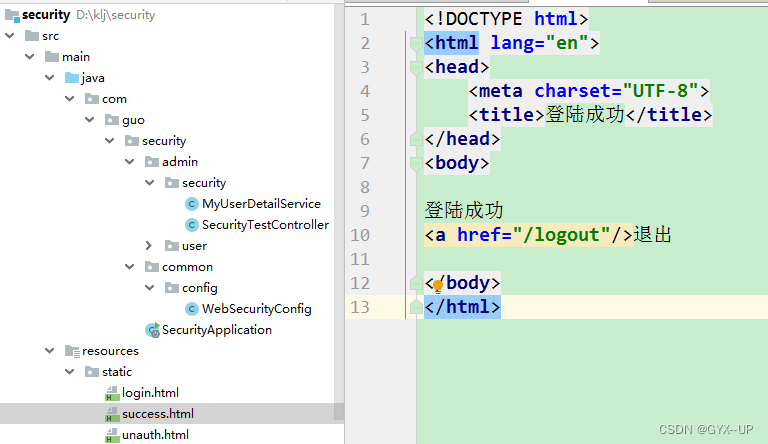768x444 pixels.
Task: Collapse the src folder
Action: [x=10, y=36]
